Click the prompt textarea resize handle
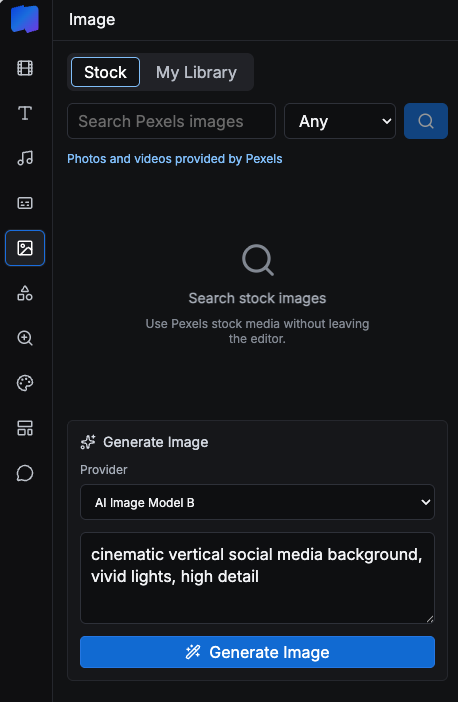 point(430,619)
